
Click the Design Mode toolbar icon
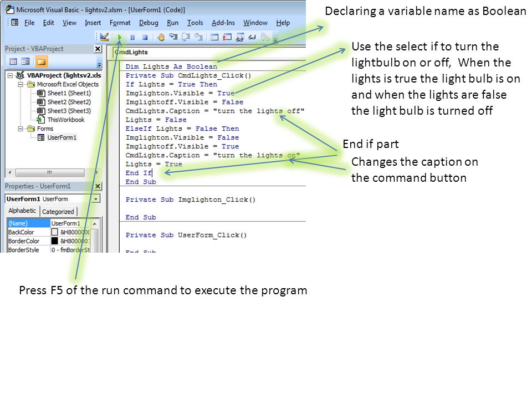pos(104,37)
